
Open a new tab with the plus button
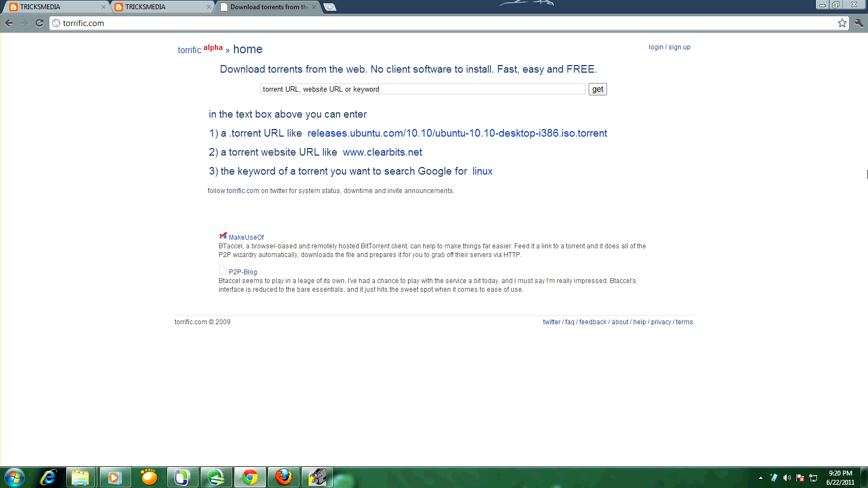[329, 7]
